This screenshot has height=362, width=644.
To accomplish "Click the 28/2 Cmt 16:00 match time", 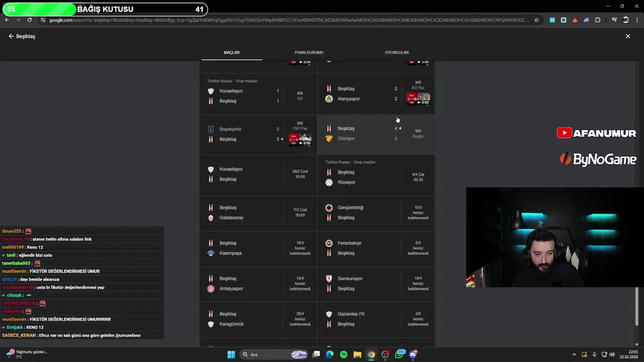I will tap(300, 174).
